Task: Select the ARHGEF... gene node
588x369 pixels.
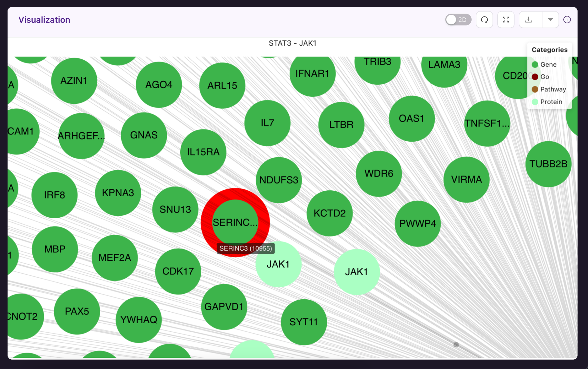Action: pos(81,136)
